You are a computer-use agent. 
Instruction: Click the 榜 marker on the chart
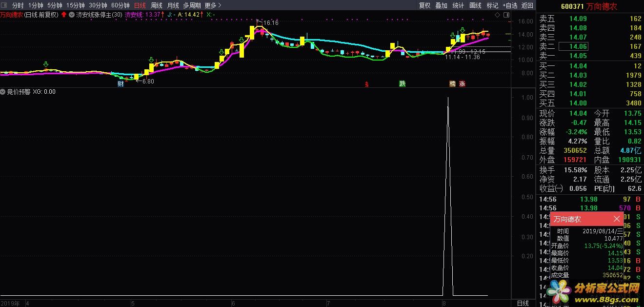[x=453, y=83]
